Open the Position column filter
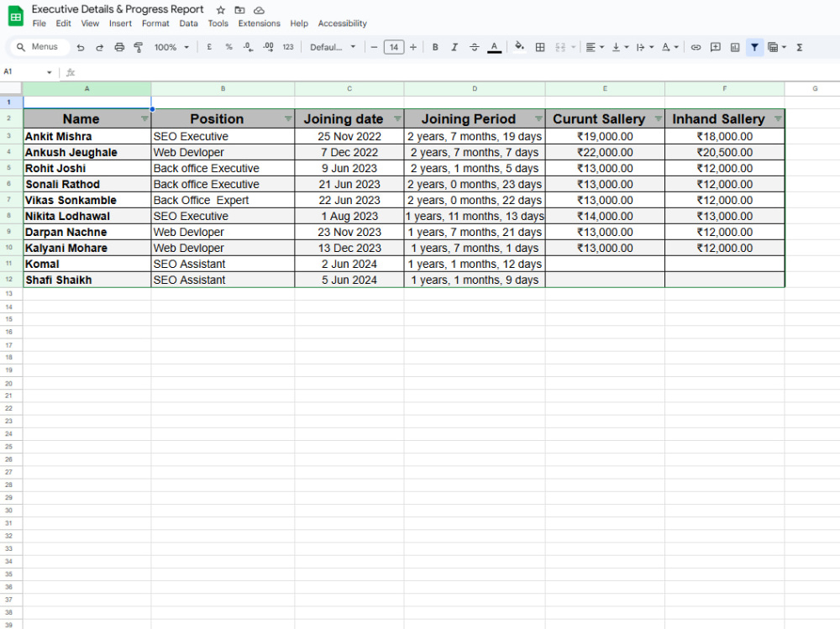The width and height of the screenshot is (840, 629). pyautogui.click(x=288, y=118)
